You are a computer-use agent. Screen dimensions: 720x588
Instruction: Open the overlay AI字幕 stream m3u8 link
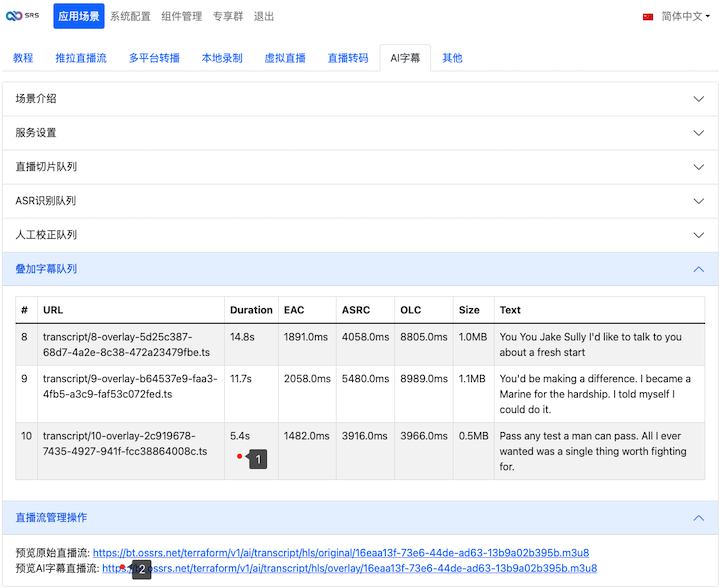point(350,569)
